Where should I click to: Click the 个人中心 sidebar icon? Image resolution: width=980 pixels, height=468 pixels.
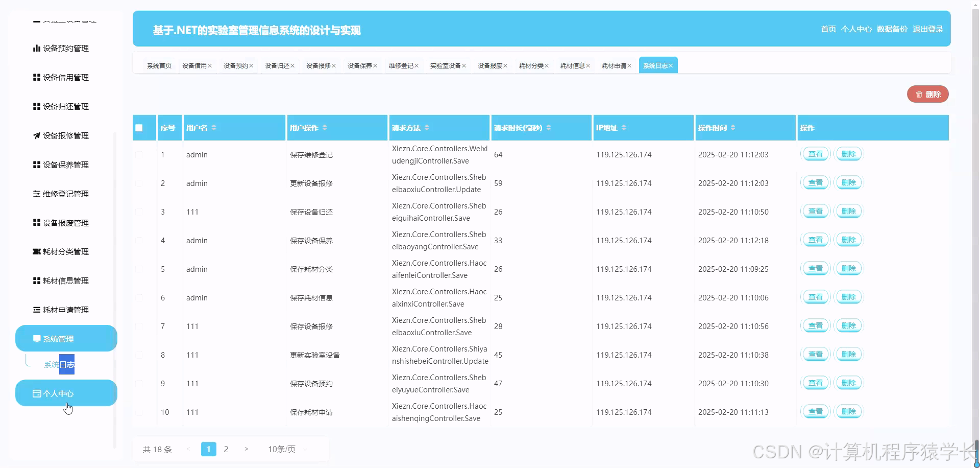coord(36,393)
